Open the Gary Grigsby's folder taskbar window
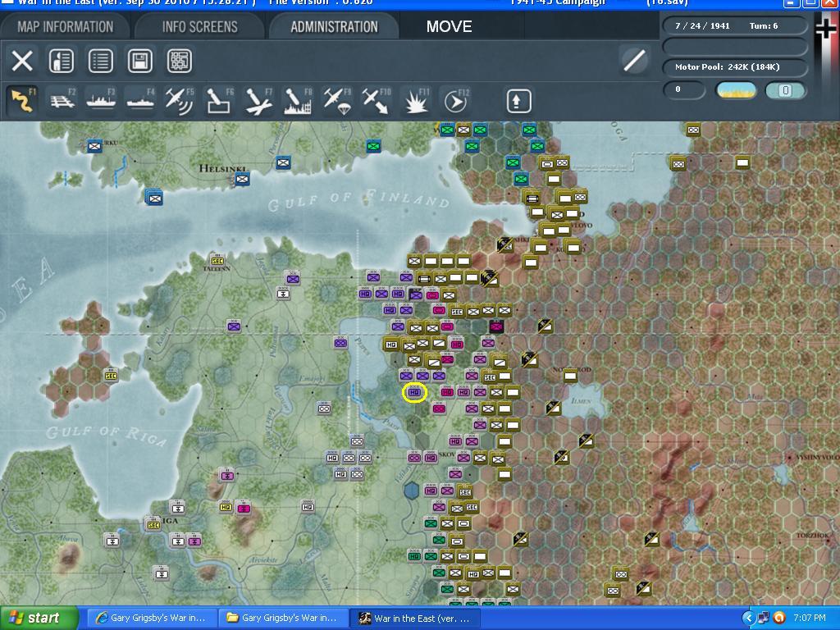Viewport: 840px width, 630px height. pyautogui.click(x=283, y=619)
